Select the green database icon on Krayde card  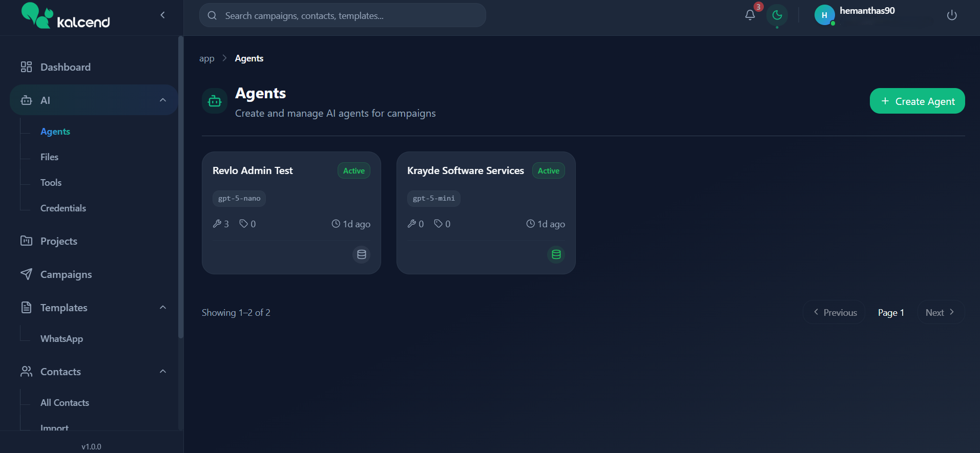click(556, 254)
